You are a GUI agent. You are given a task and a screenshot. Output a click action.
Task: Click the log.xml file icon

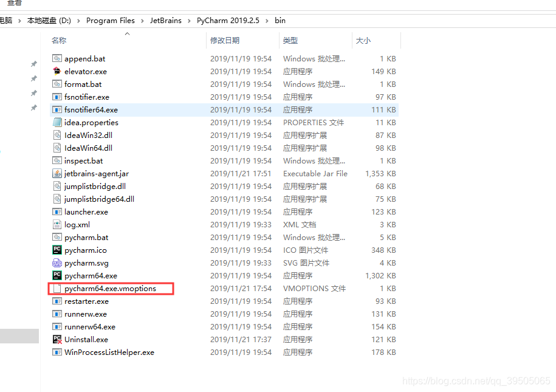point(57,224)
